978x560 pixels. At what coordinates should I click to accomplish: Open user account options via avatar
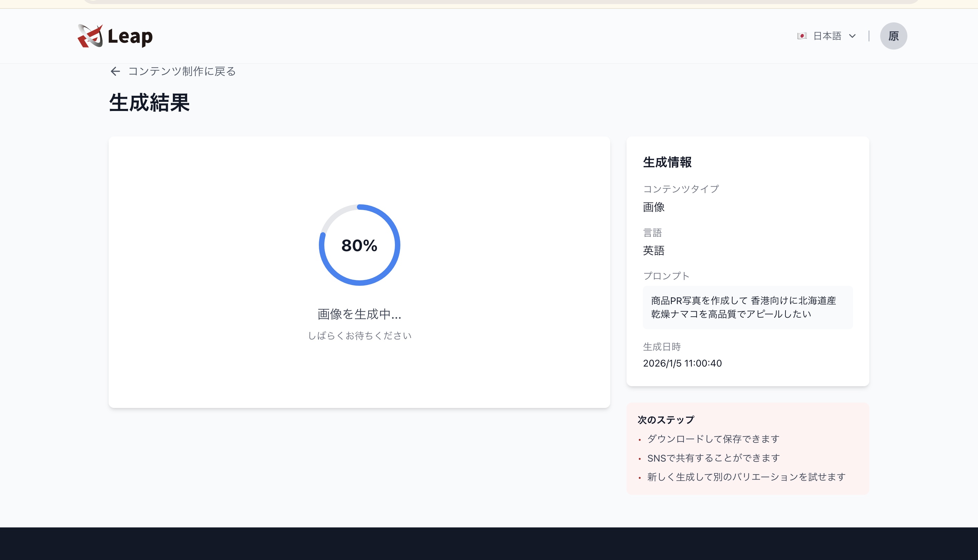click(894, 36)
